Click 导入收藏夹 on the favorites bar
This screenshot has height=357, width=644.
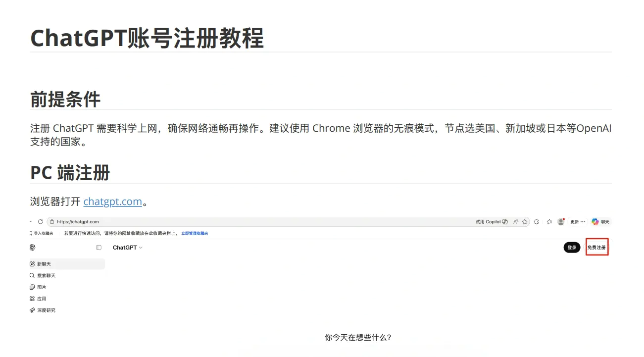point(42,233)
